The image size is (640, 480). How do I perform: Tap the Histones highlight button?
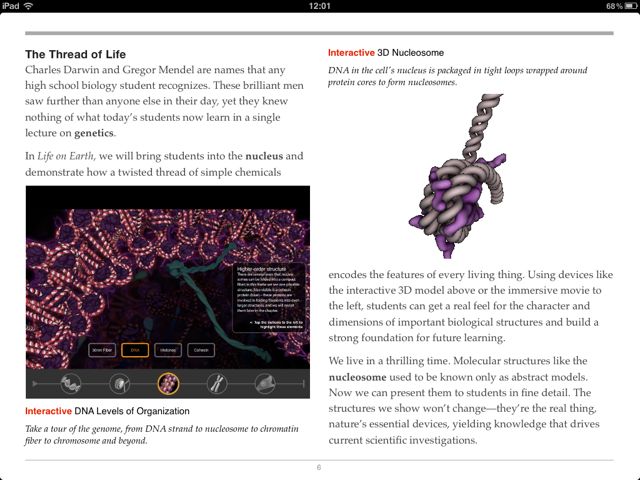click(x=168, y=350)
